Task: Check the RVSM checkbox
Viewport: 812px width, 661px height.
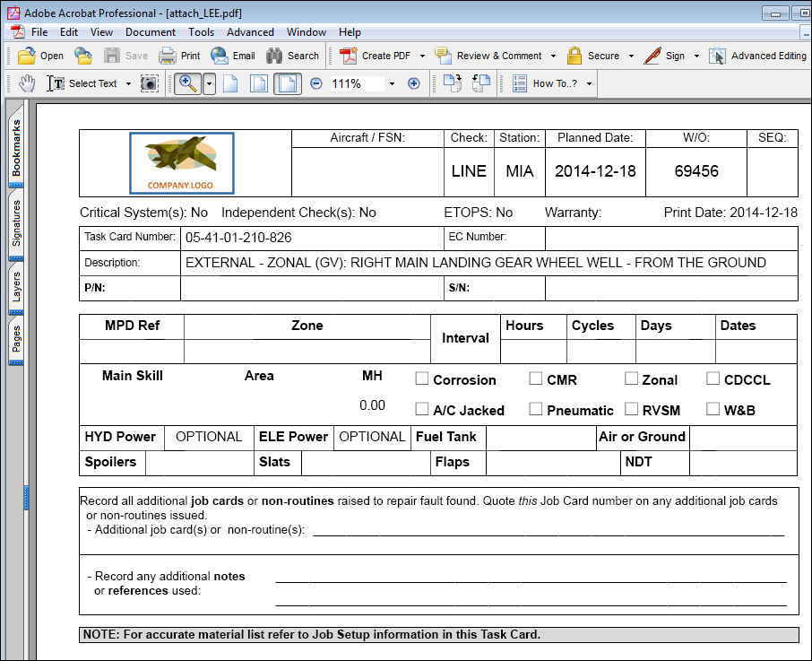Action: click(631, 409)
